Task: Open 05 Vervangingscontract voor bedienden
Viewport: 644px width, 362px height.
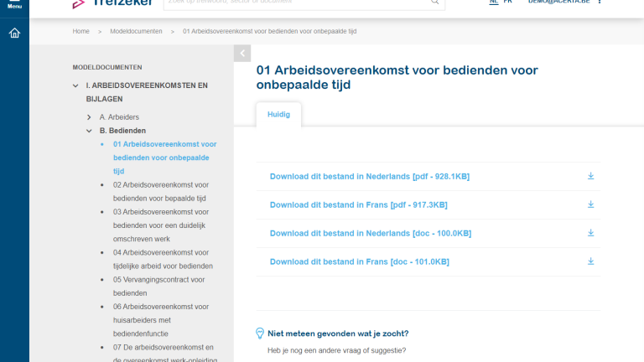Action: coord(158,287)
